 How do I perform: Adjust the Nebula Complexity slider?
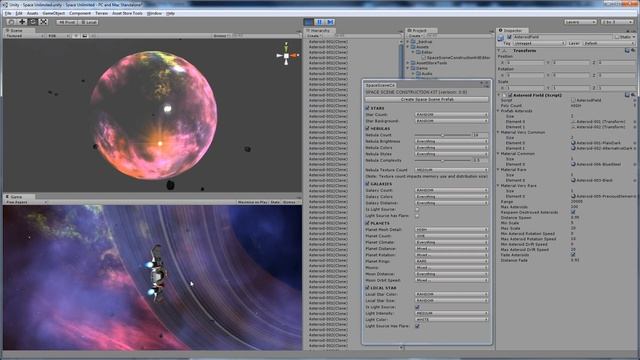click(x=442, y=160)
